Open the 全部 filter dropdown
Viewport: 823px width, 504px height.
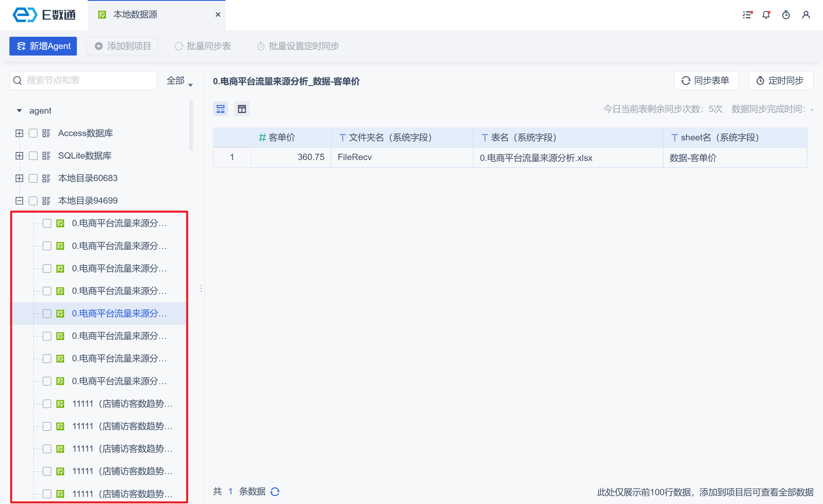point(179,81)
